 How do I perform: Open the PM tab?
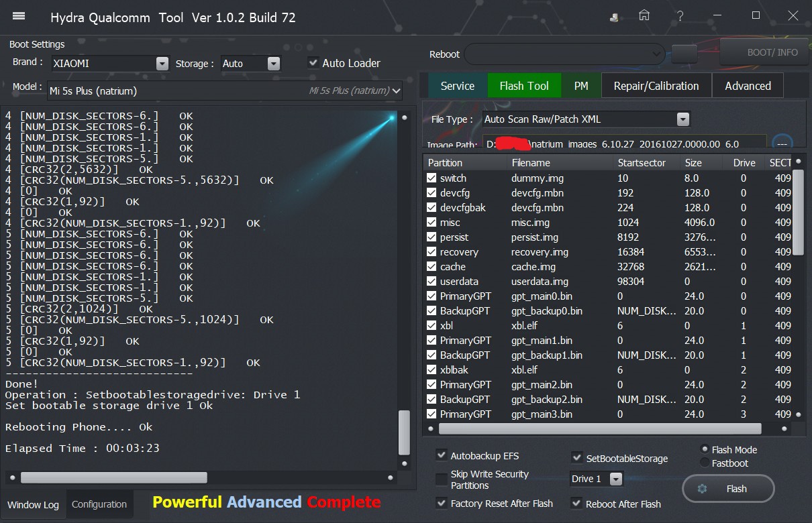581,86
